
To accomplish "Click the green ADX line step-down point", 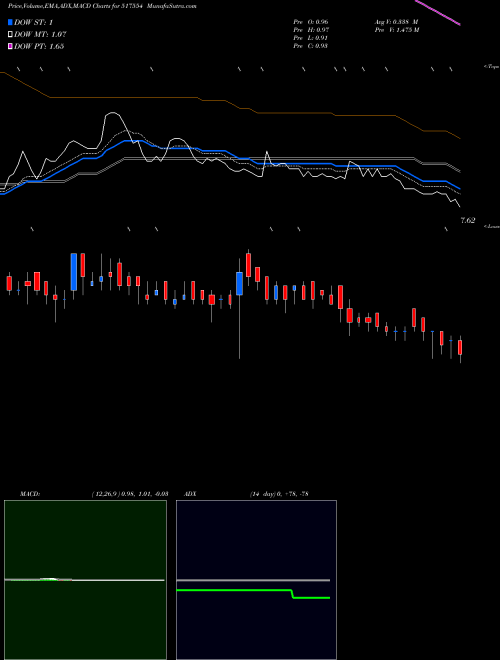I will (x=292, y=593).
